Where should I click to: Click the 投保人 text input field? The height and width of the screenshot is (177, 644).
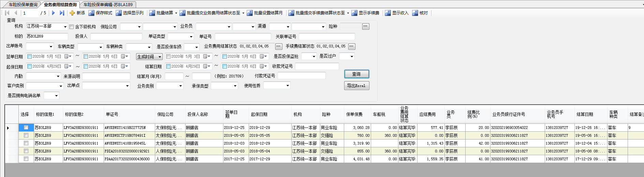[x=116, y=36]
